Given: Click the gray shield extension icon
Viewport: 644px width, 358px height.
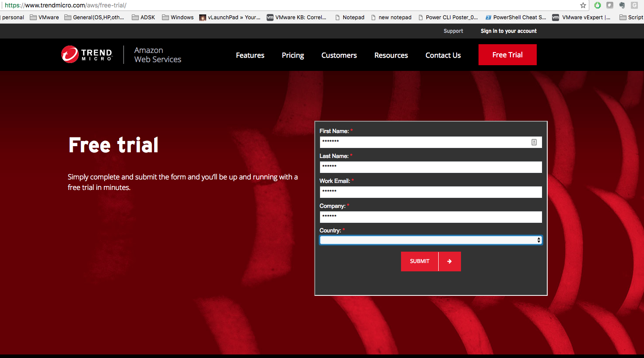Looking at the screenshot, I should (x=610, y=5).
